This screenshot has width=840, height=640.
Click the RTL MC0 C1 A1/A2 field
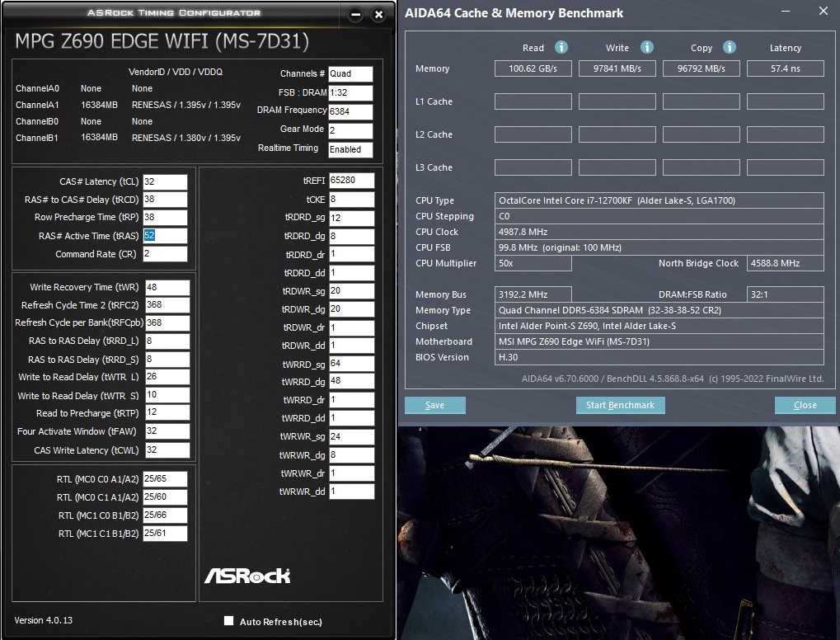[165, 496]
